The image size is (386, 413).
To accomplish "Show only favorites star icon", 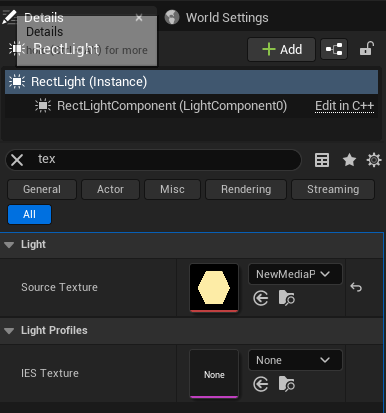I will click(349, 160).
